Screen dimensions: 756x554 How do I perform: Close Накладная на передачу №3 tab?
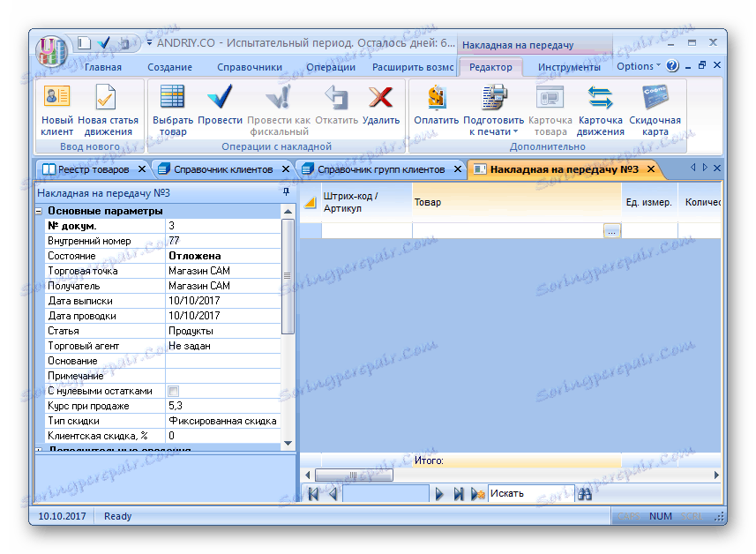tap(651, 168)
